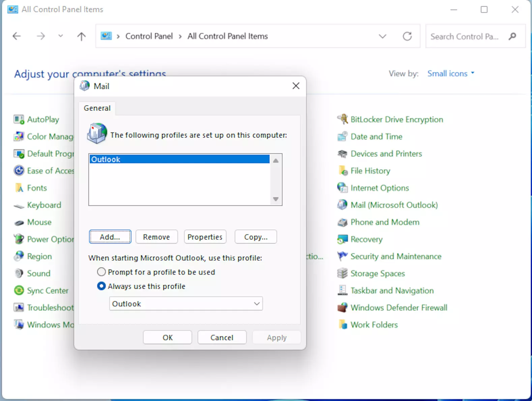Open the AutoPlay icon in Control Panel
The height and width of the screenshot is (401, 532).
coord(19,119)
